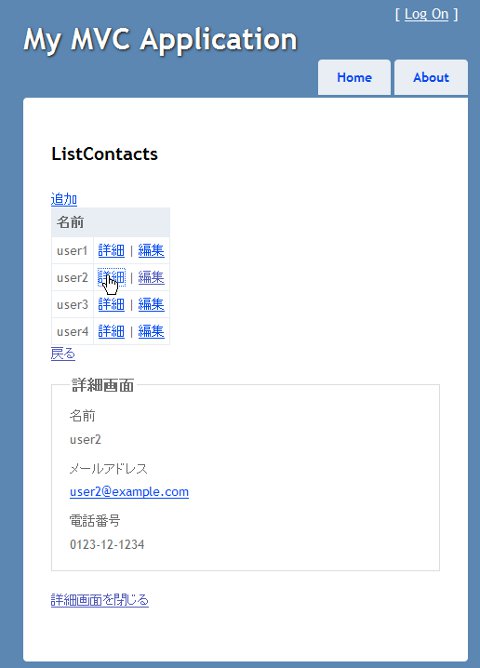Click the My MVC Application title
480x668 pixels.
click(x=160, y=40)
